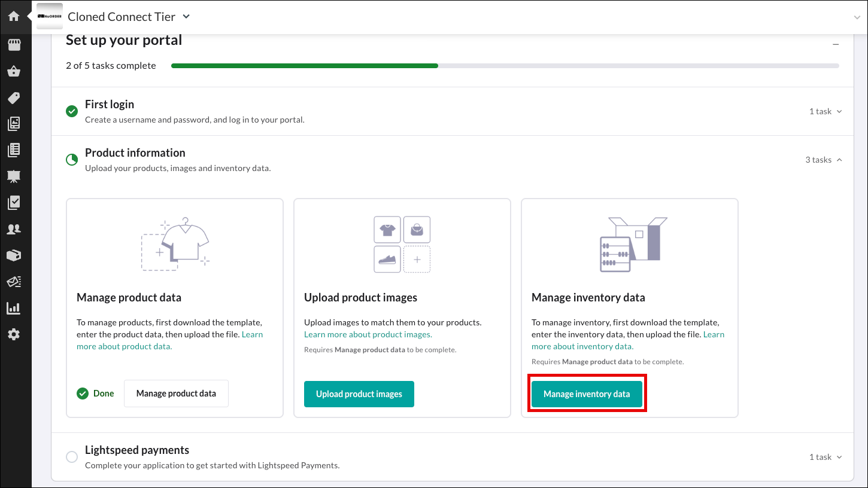Click the Lightspeed payments empty status circle
The image size is (868, 488).
(72, 457)
